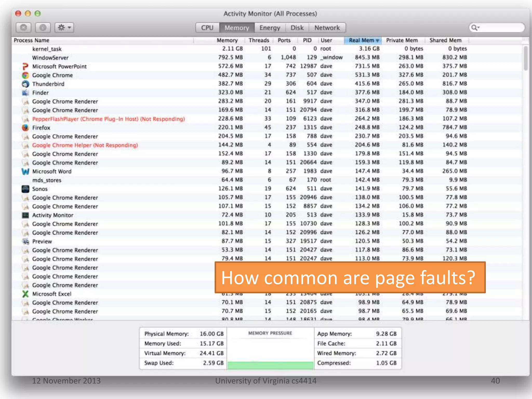
Task: Click the Memory Used 15.17 GB value
Action: point(211,344)
